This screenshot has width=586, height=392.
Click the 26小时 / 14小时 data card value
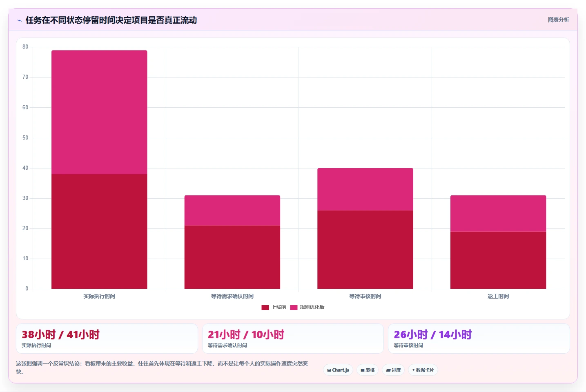click(x=432, y=335)
